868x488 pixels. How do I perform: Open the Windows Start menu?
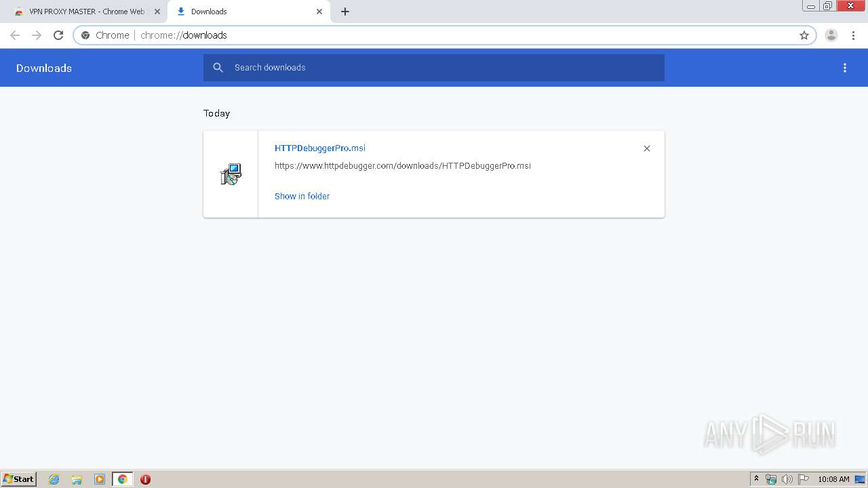[19, 479]
